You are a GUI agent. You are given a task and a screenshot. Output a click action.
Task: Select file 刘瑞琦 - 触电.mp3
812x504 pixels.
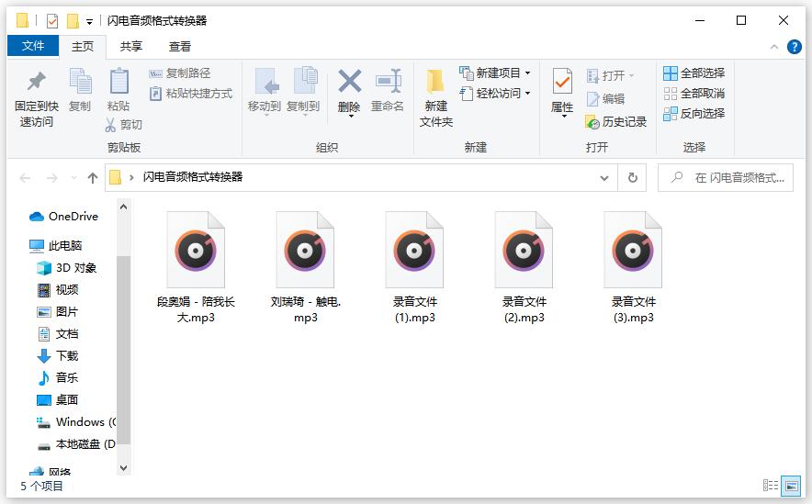point(306,267)
